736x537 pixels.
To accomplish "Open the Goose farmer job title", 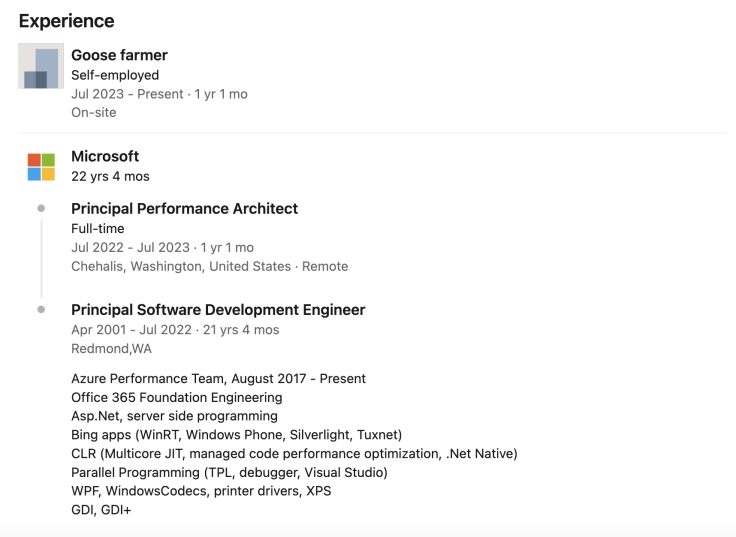I will [119, 55].
